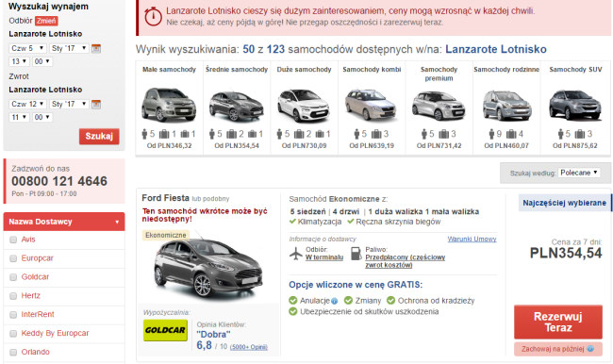Open the pickup day dropdown Czw 5

(27, 48)
